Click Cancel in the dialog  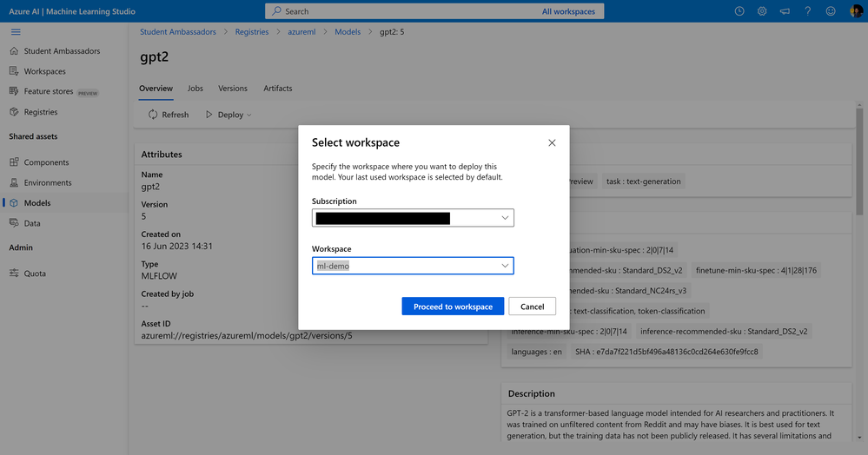pyautogui.click(x=532, y=307)
